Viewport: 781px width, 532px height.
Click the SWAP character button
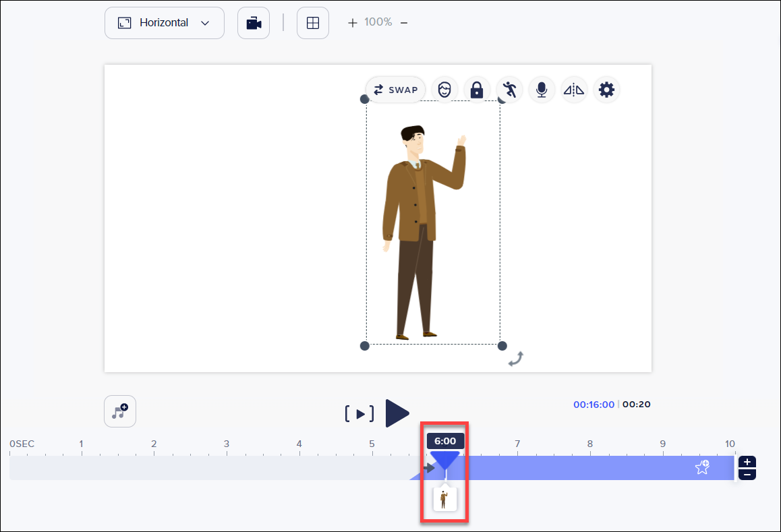click(396, 90)
